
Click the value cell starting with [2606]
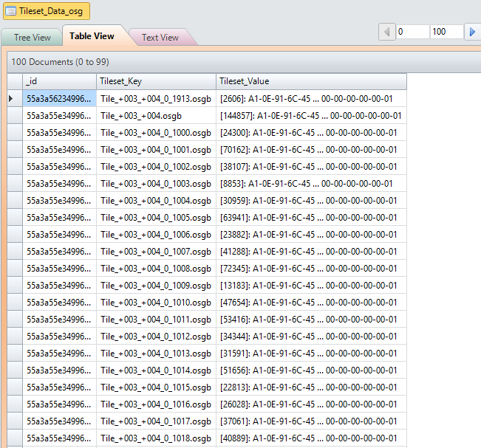click(312, 99)
